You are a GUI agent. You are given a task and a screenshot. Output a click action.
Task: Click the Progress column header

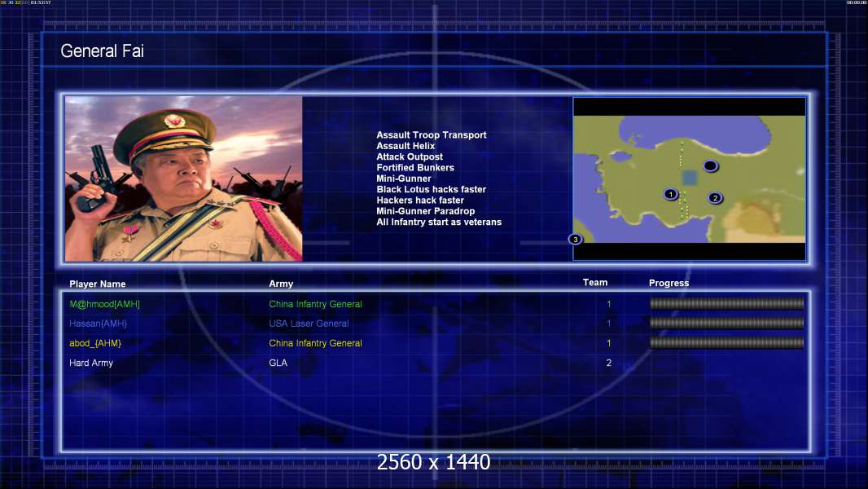click(669, 283)
